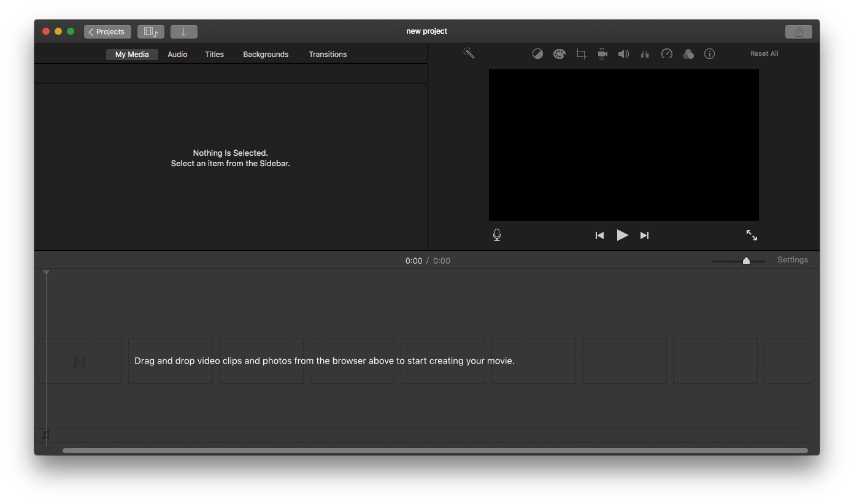This screenshot has width=854, height=504.
Task: Apply the magic wand auto enhance
Action: point(469,53)
